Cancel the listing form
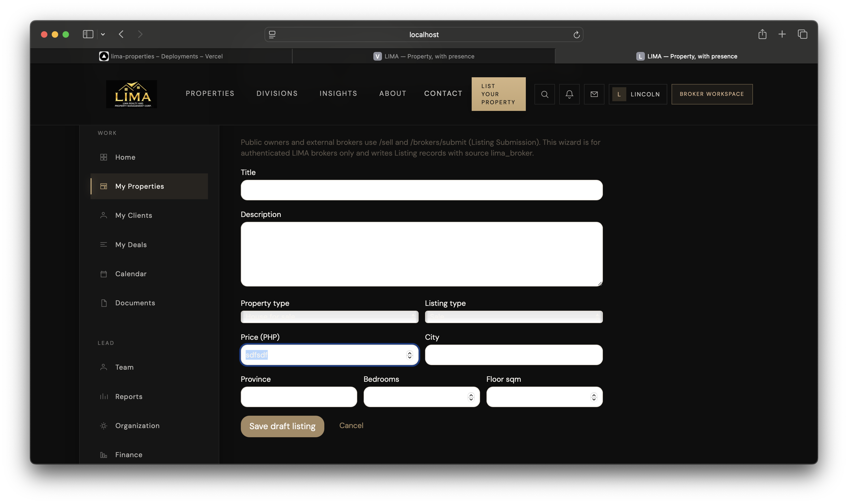Viewport: 848px width, 504px height. [351, 426]
